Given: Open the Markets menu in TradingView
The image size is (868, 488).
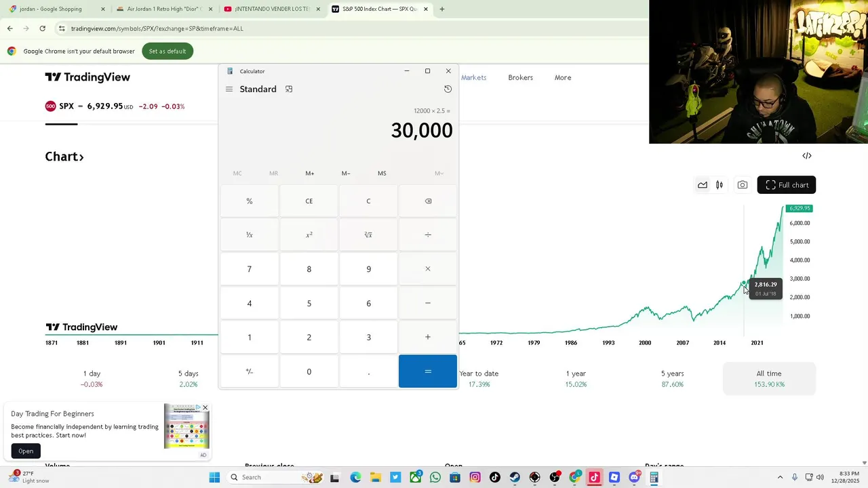Looking at the screenshot, I should (473, 77).
